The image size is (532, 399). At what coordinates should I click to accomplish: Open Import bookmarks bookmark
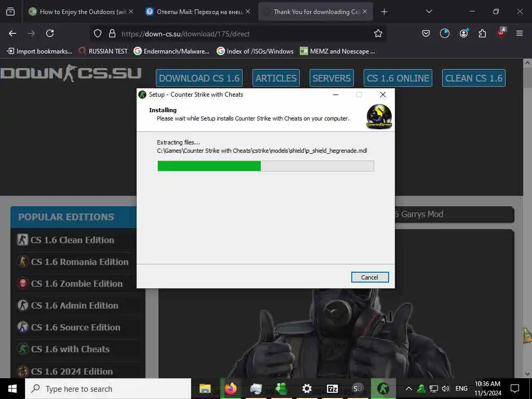point(39,51)
